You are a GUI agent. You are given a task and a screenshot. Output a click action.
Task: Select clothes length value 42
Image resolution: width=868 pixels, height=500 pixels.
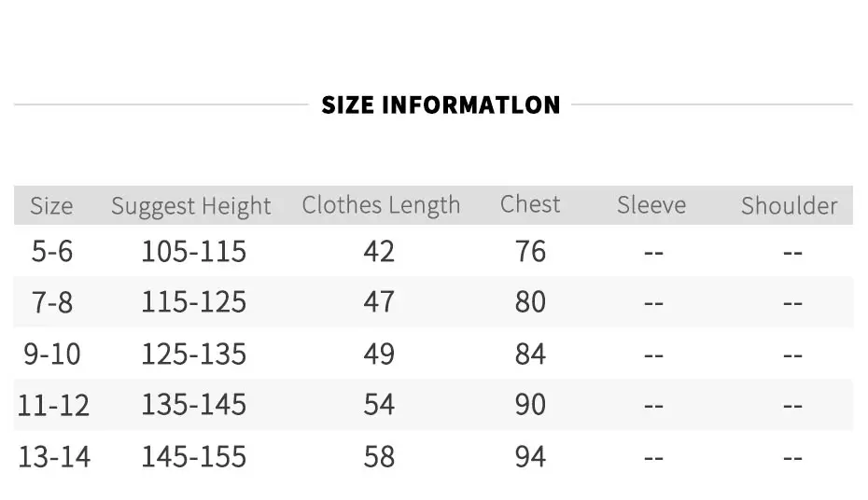coord(379,251)
